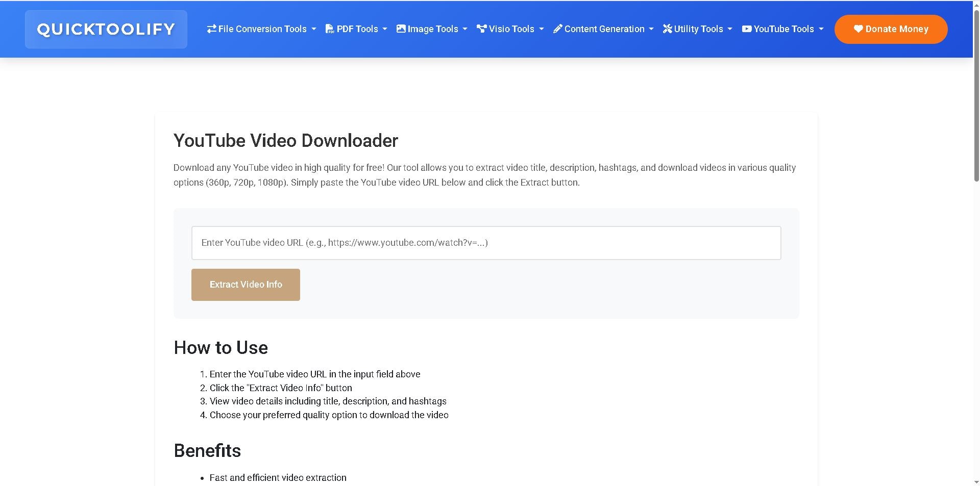Expand the YouTube Tools dropdown arrow

point(821,30)
